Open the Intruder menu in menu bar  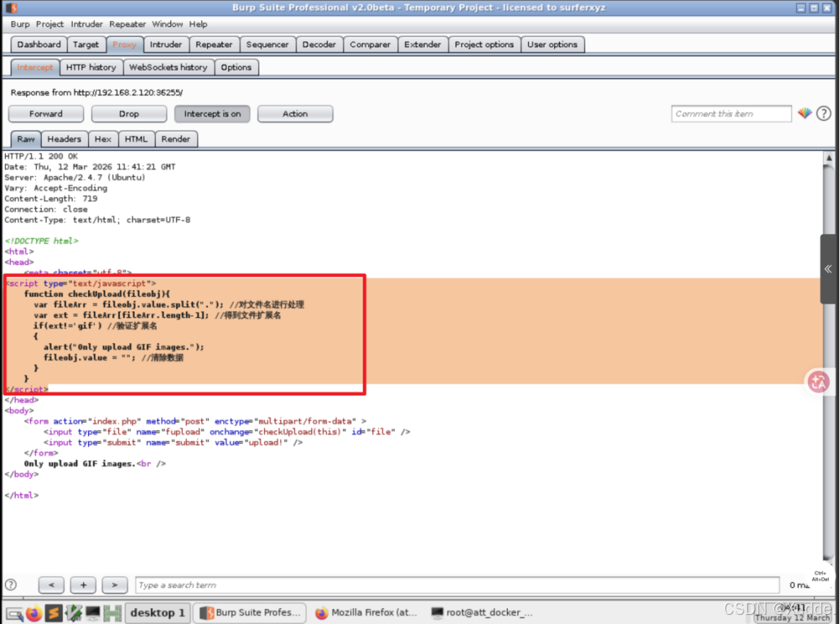point(87,24)
